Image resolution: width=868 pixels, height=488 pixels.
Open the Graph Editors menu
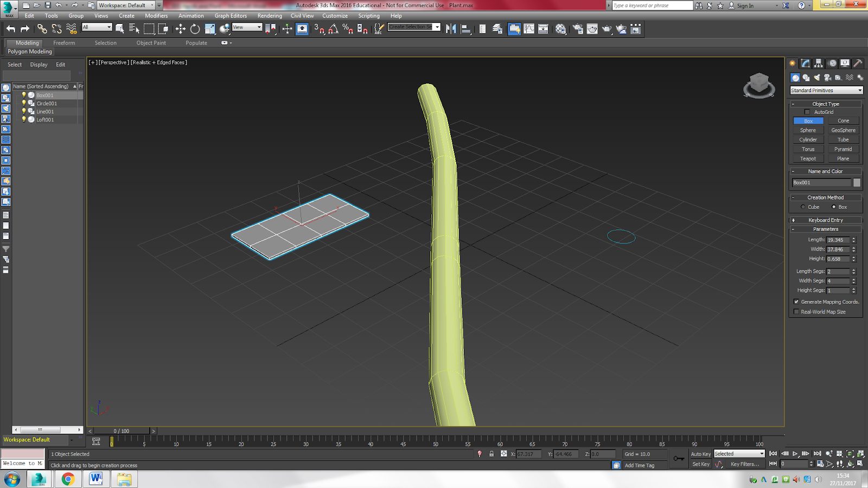click(231, 16)
